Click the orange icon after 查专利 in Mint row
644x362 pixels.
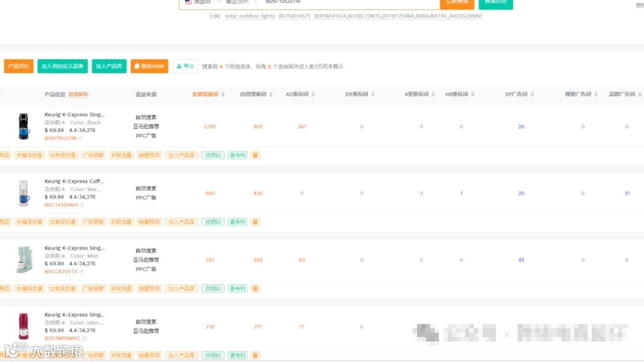click(x=255, y=289)
